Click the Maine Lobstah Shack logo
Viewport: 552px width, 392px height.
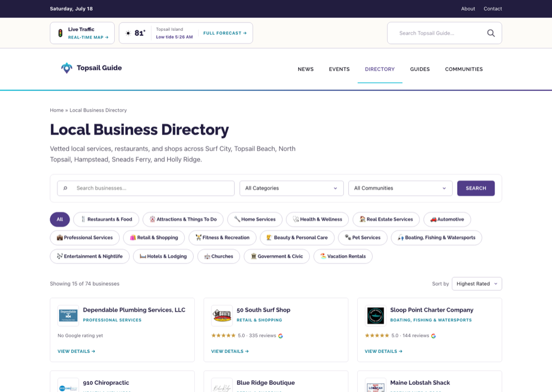tap(375, 385)
